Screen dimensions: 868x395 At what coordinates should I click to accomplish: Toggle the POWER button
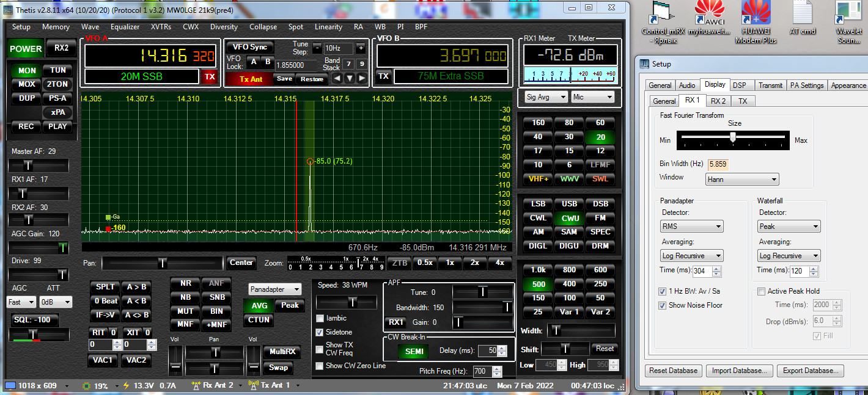(x=26, y=49)
